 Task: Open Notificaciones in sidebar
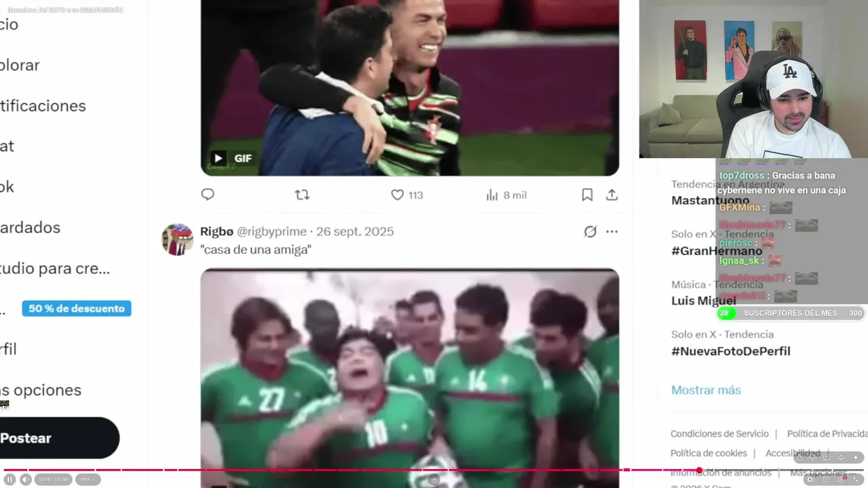[x=43, y=106]
